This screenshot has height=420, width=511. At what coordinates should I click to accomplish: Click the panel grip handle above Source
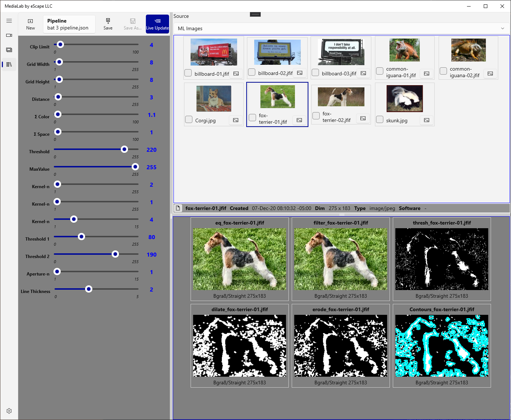click(x=255, y=15)
